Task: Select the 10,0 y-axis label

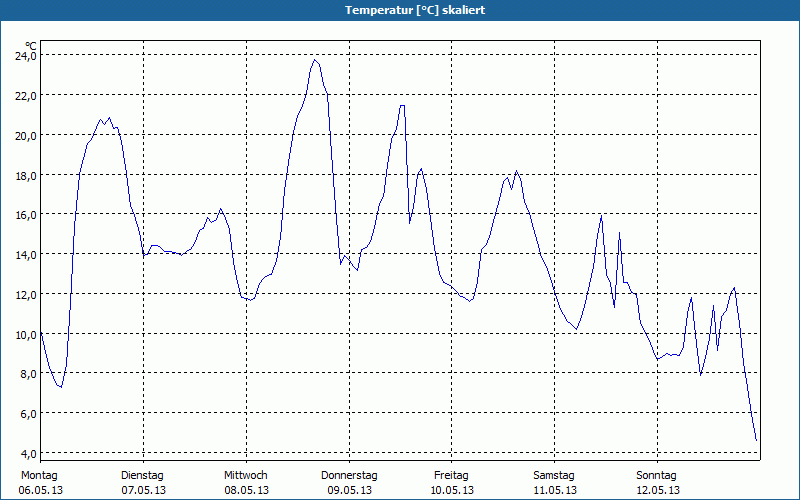Action: coord(26,335)
